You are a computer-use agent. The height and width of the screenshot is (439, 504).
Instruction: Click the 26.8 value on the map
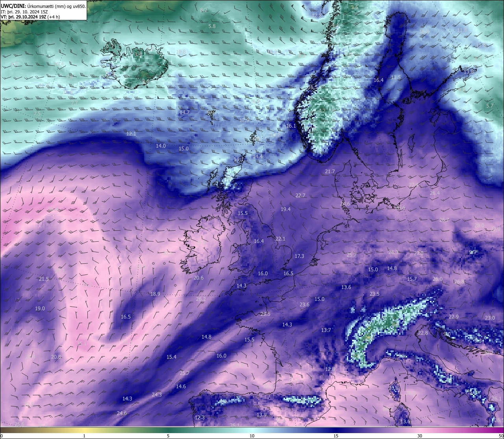pos(459,282)
